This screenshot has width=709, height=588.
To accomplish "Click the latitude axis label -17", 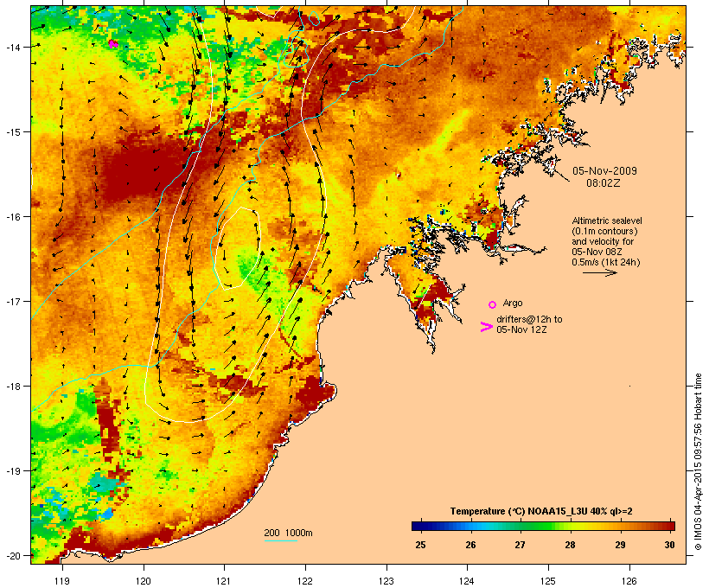I will point(13,301).
